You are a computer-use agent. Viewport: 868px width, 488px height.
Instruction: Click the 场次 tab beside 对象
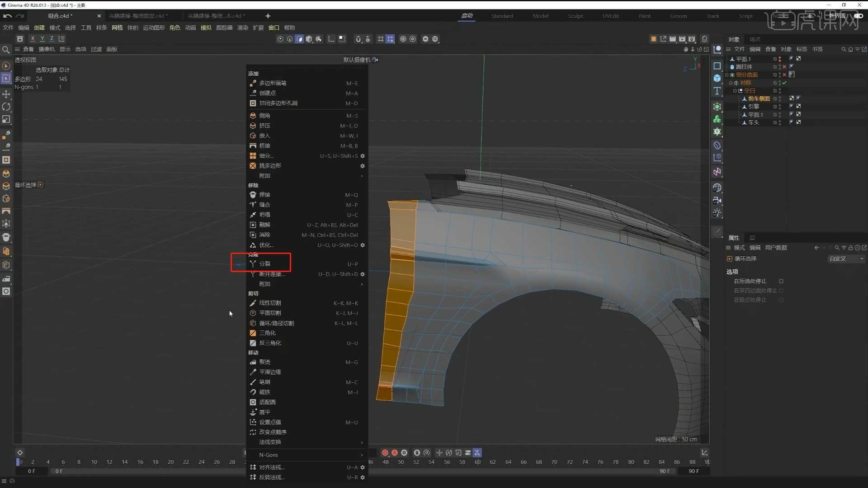click(x=755, y=39)
